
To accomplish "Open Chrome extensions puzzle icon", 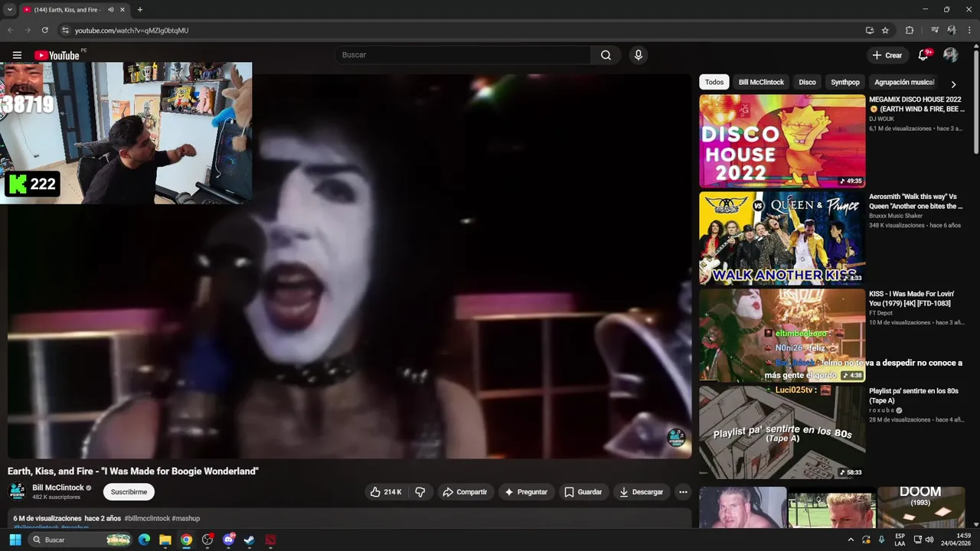I will coord(910,31).
